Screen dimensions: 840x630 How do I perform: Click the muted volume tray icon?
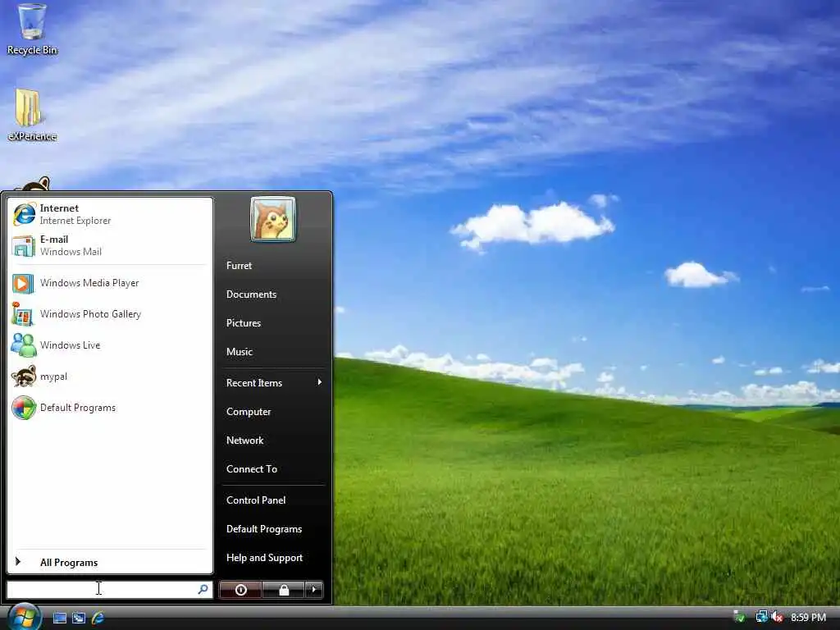click(778, 617)
